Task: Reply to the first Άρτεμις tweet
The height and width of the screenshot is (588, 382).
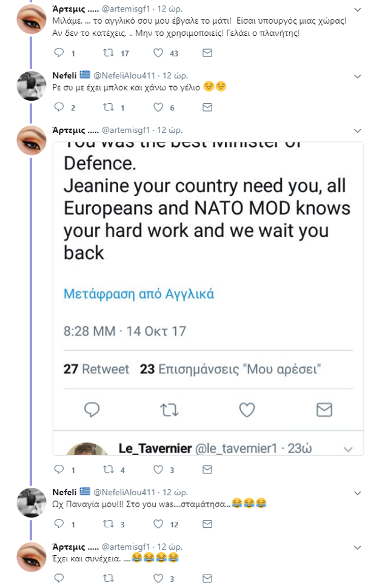Action: [59, 53]
